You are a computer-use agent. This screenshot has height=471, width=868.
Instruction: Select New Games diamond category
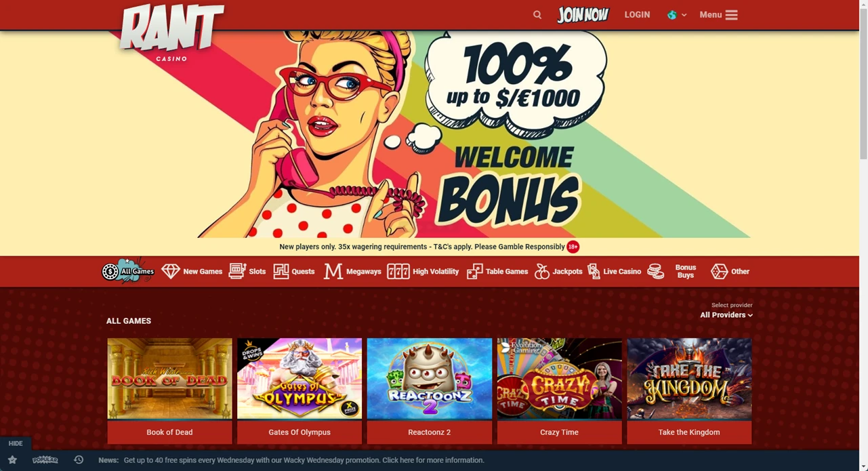coord(192,271)
